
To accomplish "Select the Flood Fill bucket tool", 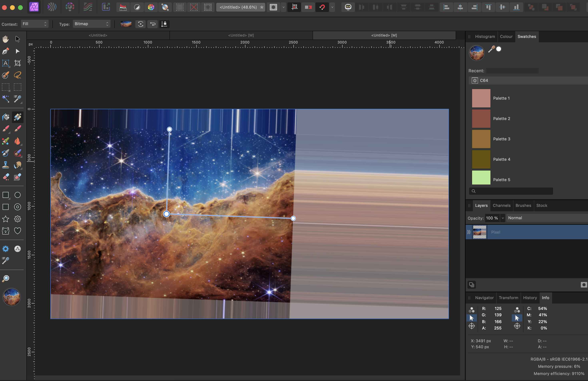I will (x=5, y=117).
